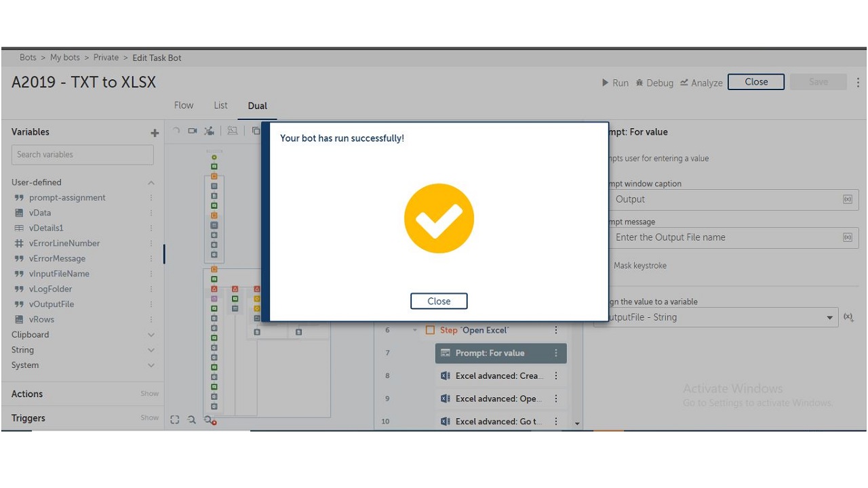Select the Excel advanced action on line 9
868x488 pixels.
(500, 399)
